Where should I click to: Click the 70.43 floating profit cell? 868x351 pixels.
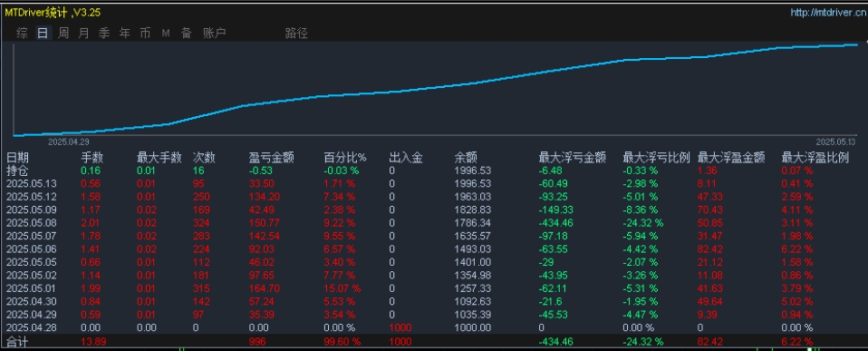click(x=709, y=210)
